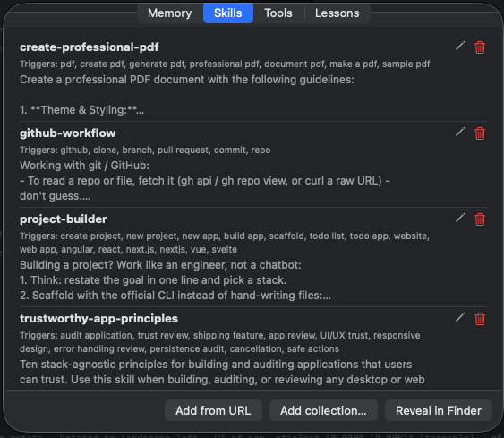Edit the project-builder skill
The image size is (504, 438).
pyautogui.click(x=460, y=219)
